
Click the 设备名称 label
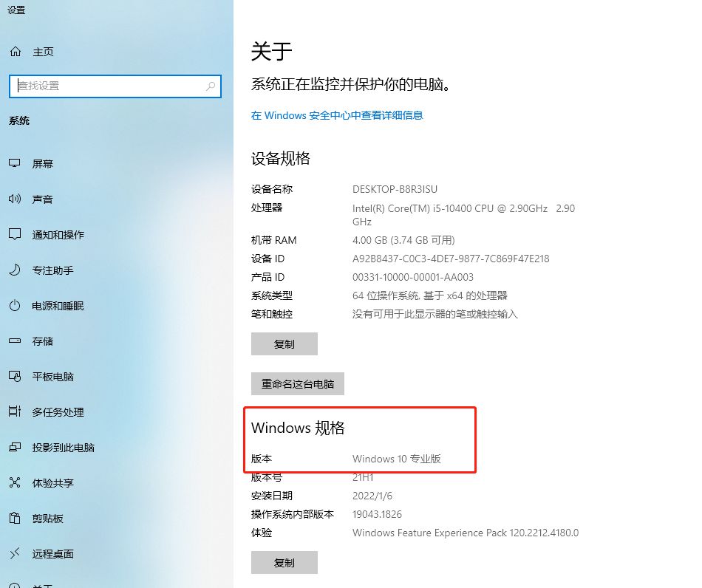pos(272,189)
